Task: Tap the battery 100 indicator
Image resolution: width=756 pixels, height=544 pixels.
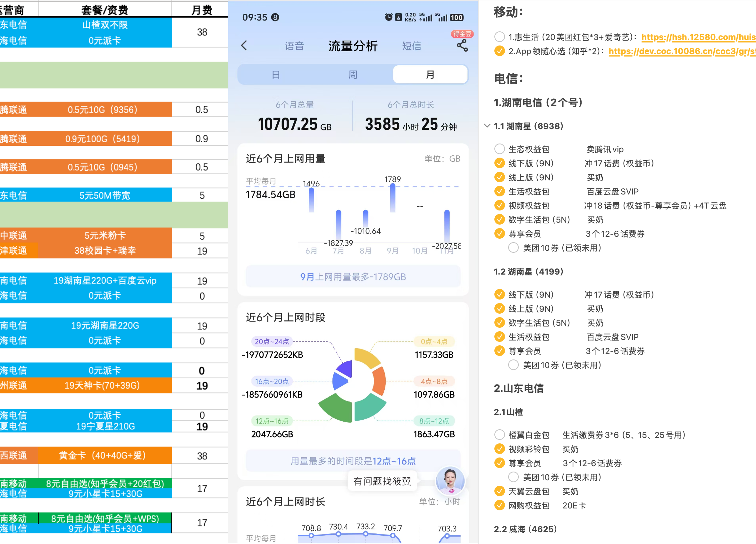Action: pos(457,17)
